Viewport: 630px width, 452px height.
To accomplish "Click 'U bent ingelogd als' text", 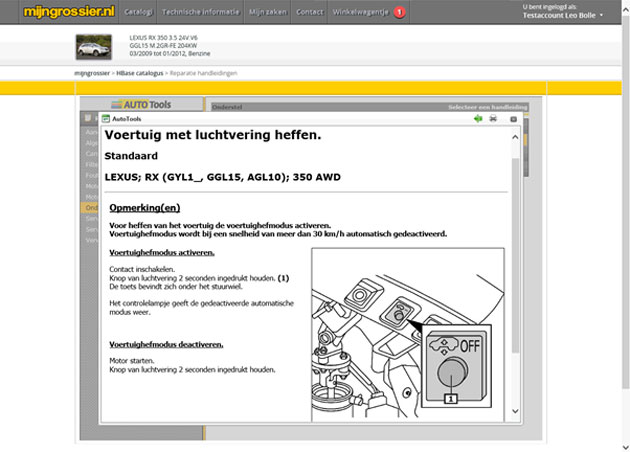I will (549, 7).
